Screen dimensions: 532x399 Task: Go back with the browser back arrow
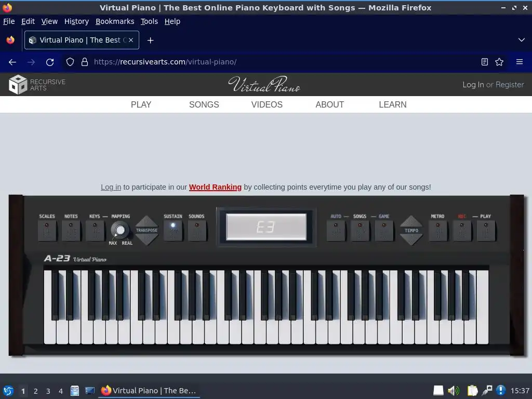12,62
